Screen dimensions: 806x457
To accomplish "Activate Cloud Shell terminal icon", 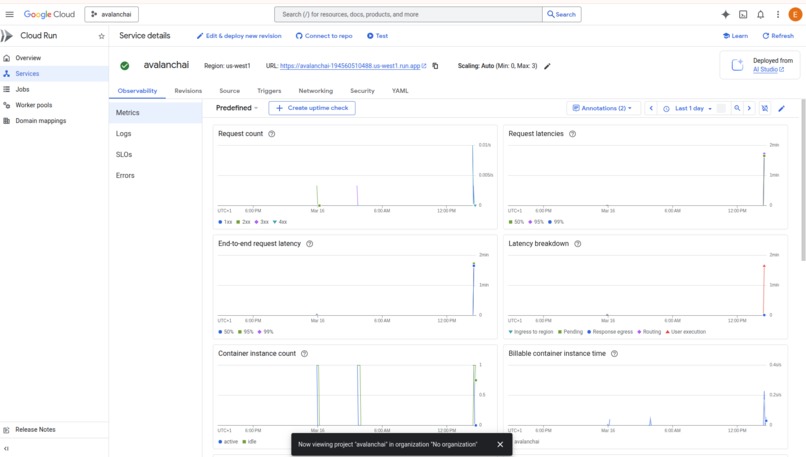I will tap(743, 14).
